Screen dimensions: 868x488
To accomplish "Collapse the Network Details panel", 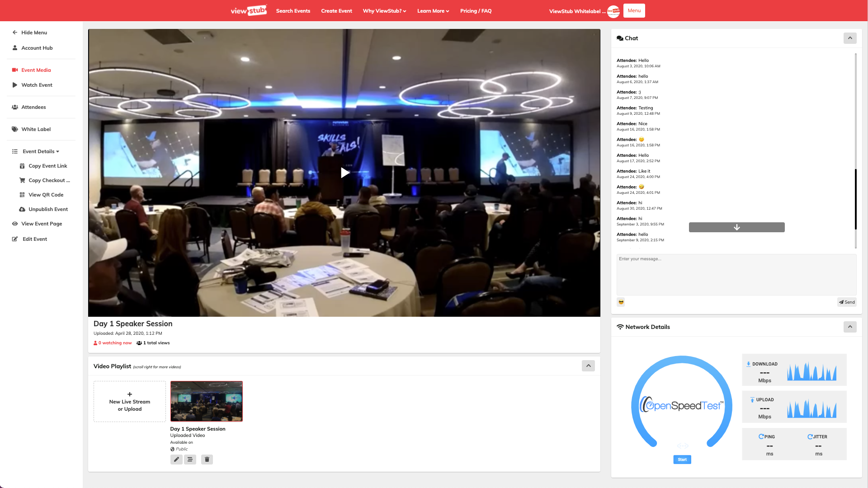I will point(850,327).
